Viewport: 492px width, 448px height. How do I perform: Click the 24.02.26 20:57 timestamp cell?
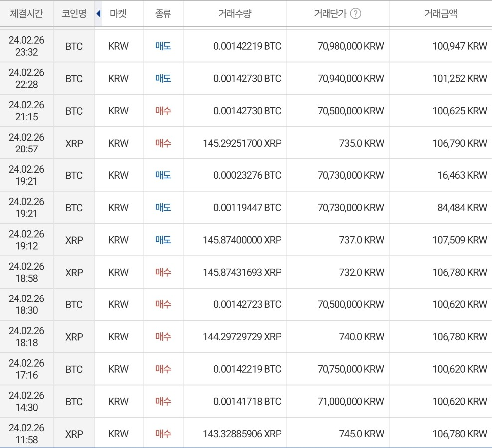click(27, 143)
